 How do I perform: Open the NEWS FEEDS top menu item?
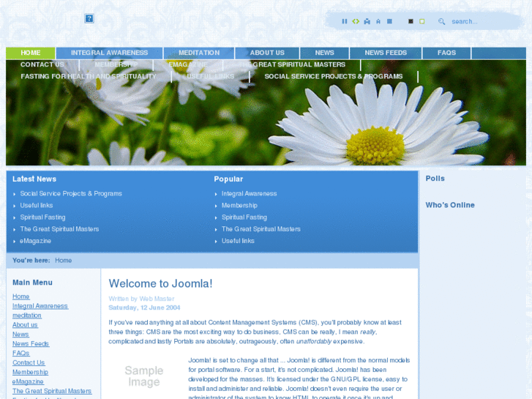386,53
